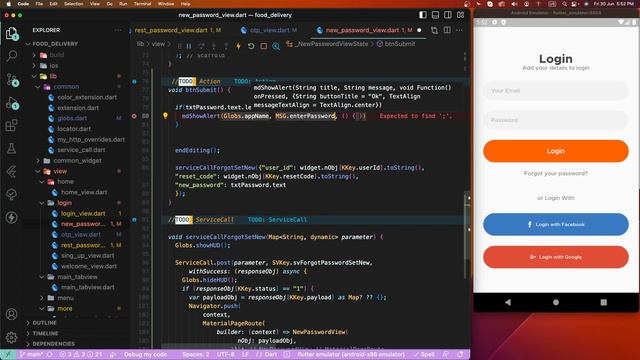The height and width of the screenshot is (360, 640).
Task: Tap the emulator Recents square button
Action: pos(604,302)
